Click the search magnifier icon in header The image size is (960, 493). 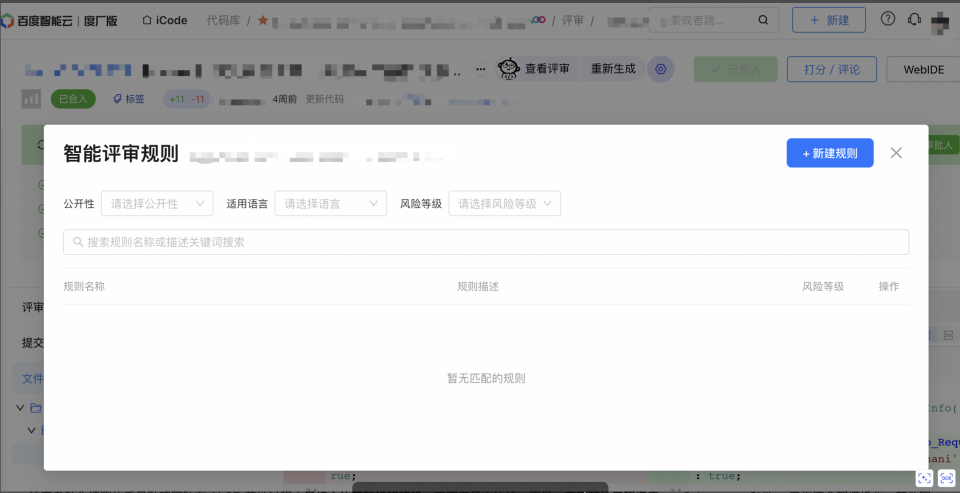coord(763,20)
